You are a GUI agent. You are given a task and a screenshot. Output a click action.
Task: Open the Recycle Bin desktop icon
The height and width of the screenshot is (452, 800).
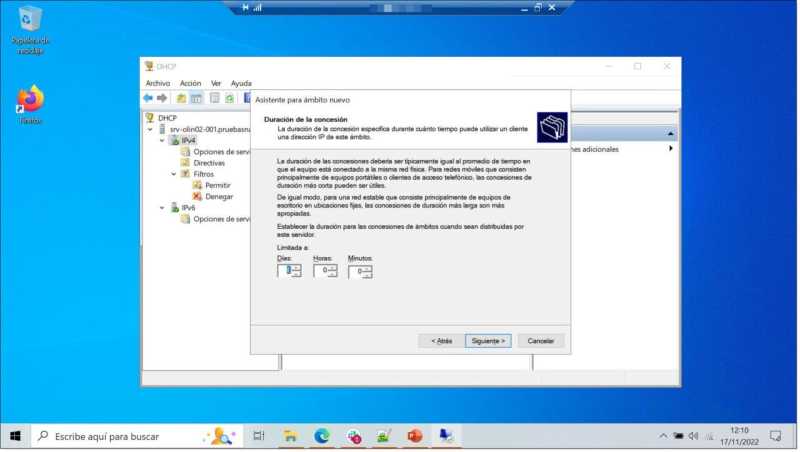pyautogui.click(x=30, y=30)
